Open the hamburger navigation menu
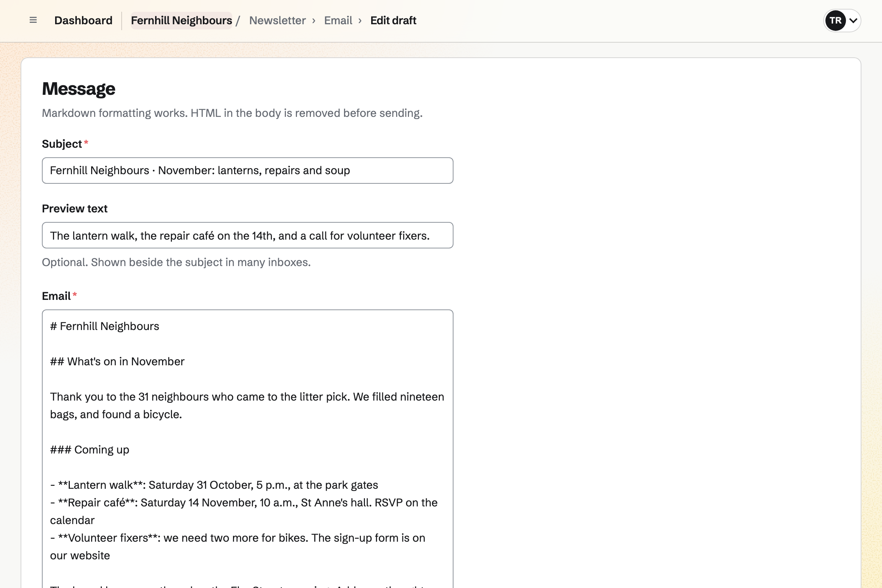The height and width of the screenshot is (588, 882). pyautogui.click(x=33, y=20)
